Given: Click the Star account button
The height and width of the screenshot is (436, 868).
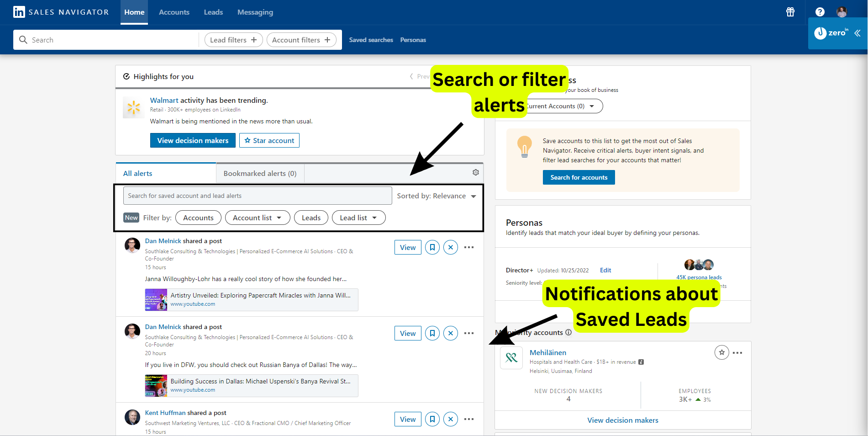Looking at the screenshot, I should 269,140.
